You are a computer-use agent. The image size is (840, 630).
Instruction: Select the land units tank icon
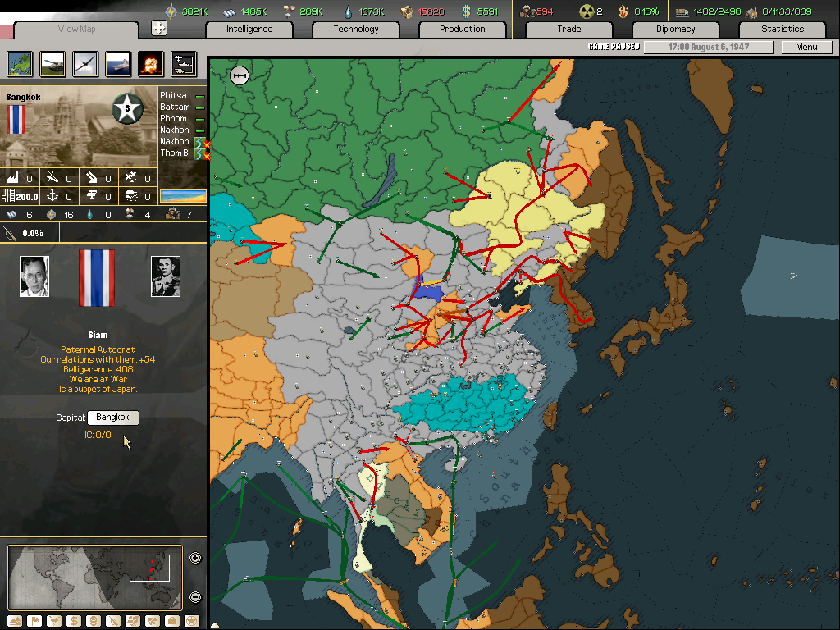[x=52, y=63]
